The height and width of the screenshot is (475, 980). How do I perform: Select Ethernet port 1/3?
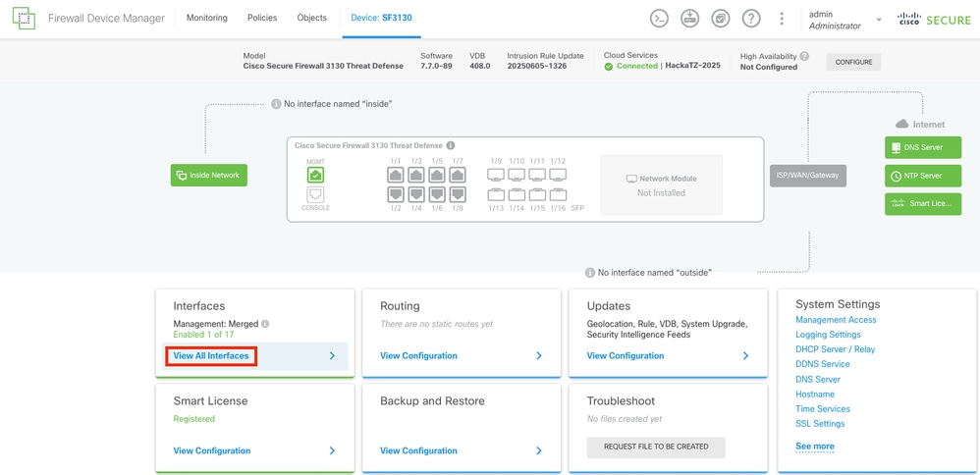(x=416, y=175)
